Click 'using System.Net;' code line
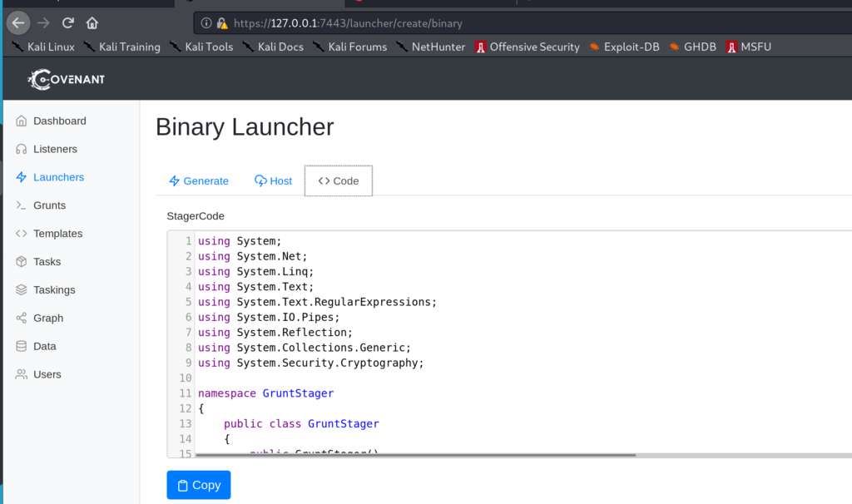The height and width of the screenshot is (504, 852). (x=253, y=256)
